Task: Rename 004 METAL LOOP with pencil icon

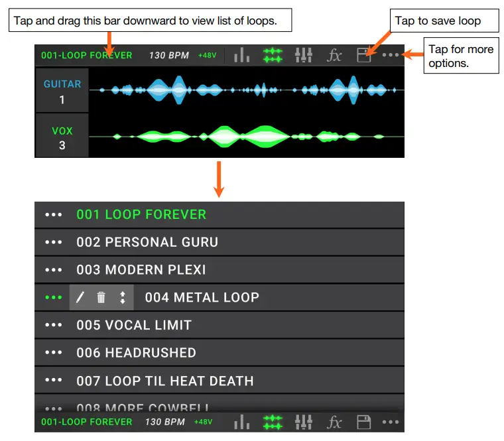Action: point(80,297)
